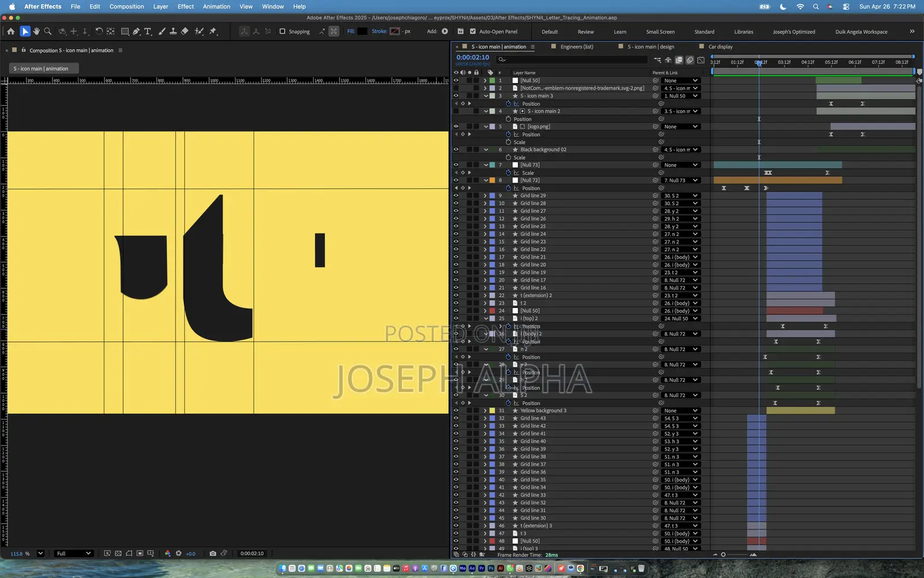The height and width of the screenshot is (578, 924).
Task: Select the Home tool icon
Action: [10, 31]
